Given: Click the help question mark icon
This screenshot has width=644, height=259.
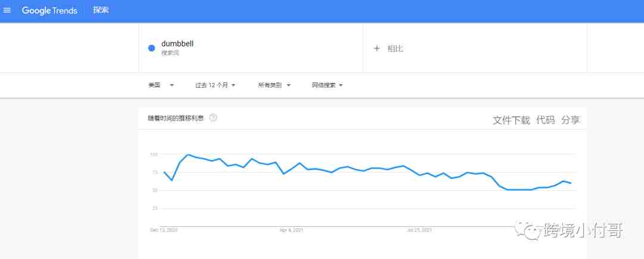Looking at the screenshot, I should click(x=213, y=118).
